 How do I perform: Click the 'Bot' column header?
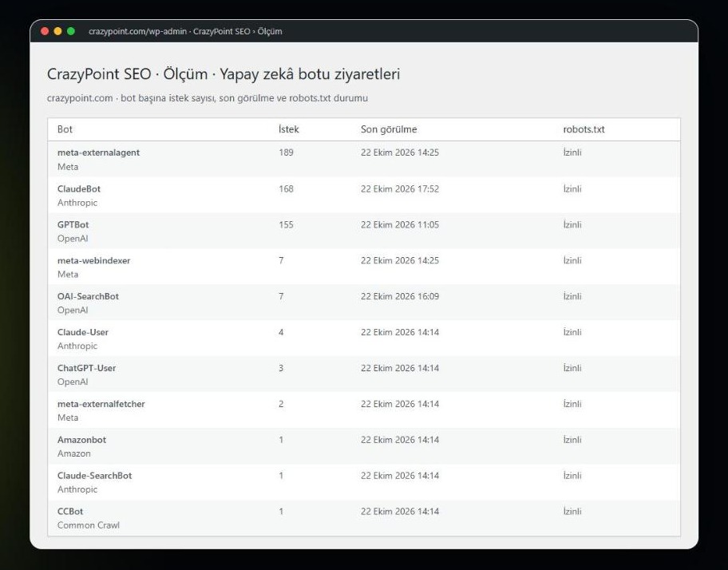coord(65,129)
